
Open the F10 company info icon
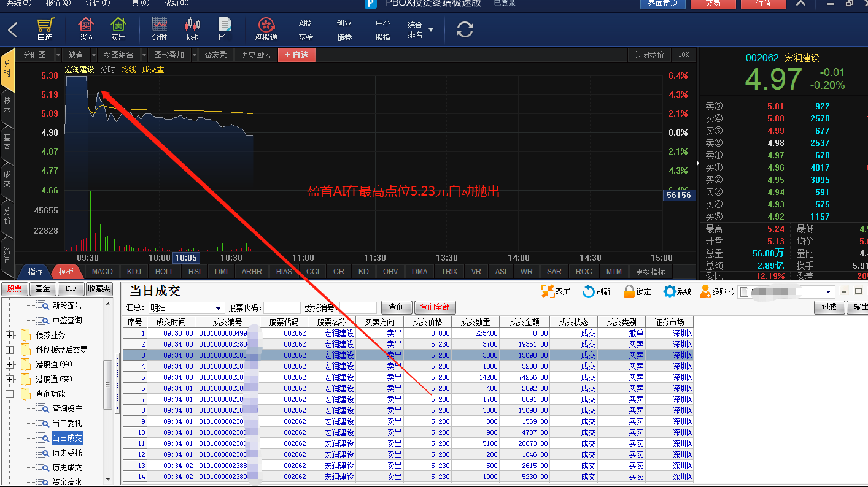(225, 25)
